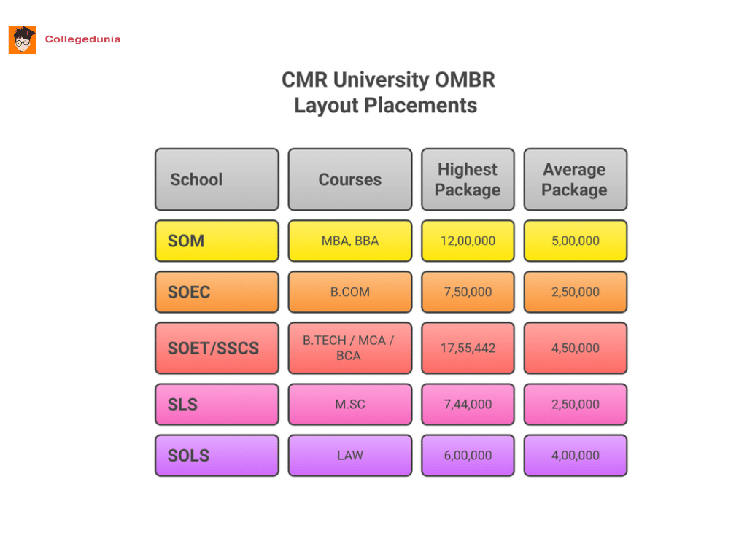Click the SOLS school cell
The image size is (747, 560).
click(x=216, y=455)
